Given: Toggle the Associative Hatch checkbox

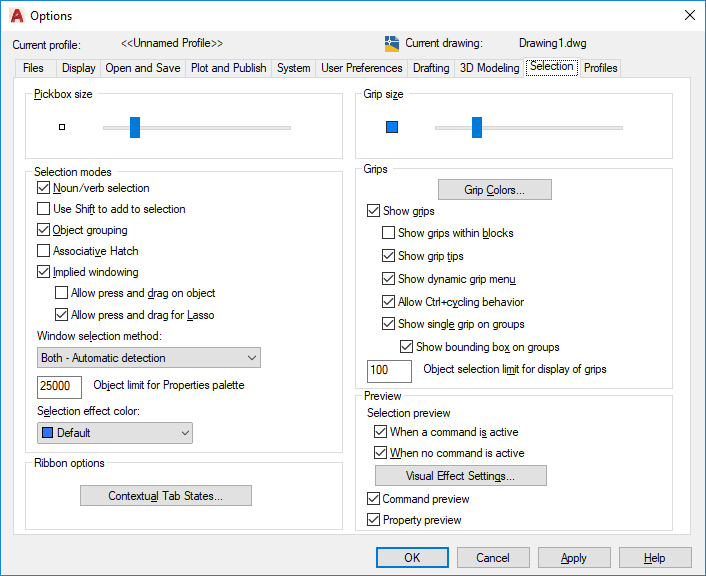Looking at the screenshot, I should [44, 251].
